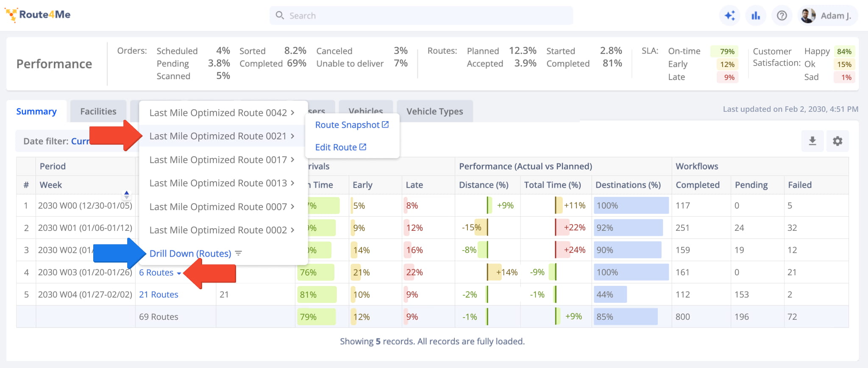Screen dimensions: 868x368
Task: Open the 21 Routes link
Action: click(159, 294)
